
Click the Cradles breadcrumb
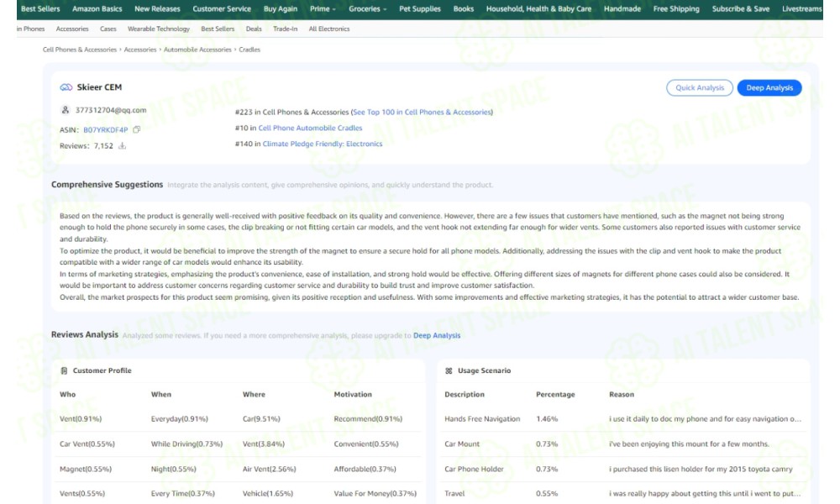(249, 50)
